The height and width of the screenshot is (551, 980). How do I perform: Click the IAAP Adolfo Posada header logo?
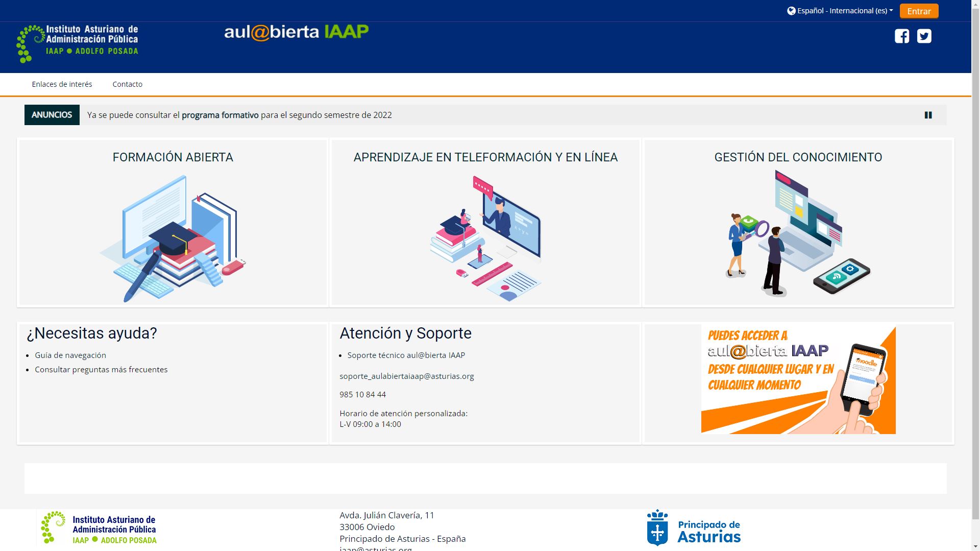point(78,43)
